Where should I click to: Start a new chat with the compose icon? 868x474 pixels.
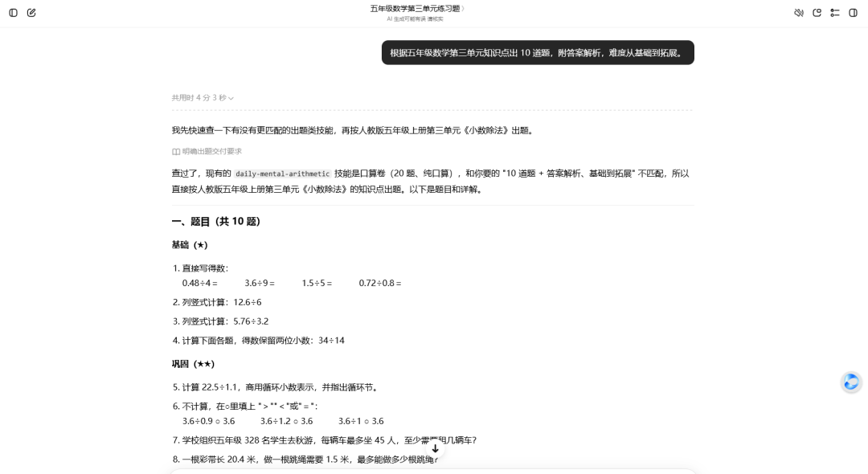click(x=31, y=13)
